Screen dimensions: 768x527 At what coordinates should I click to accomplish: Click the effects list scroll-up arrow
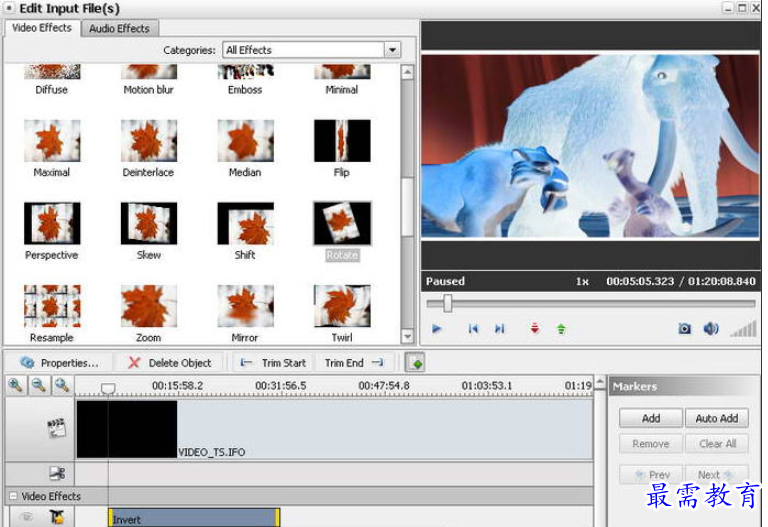point(407,72)
